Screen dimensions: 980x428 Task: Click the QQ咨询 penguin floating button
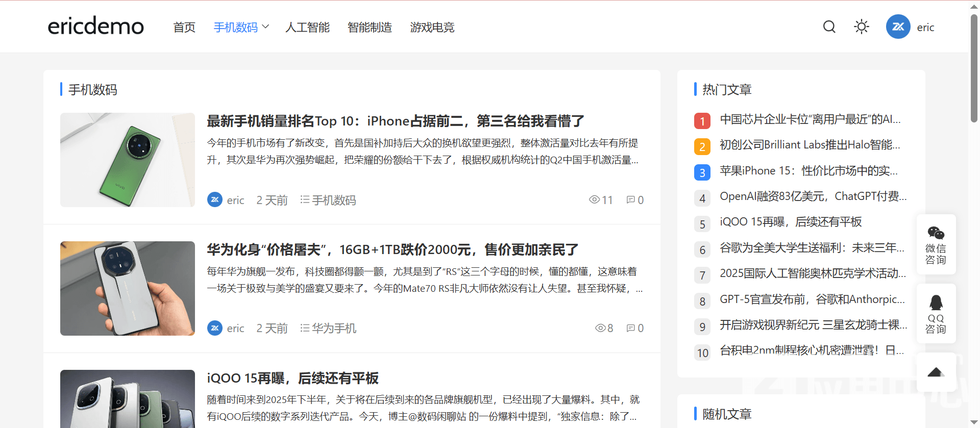936,314
